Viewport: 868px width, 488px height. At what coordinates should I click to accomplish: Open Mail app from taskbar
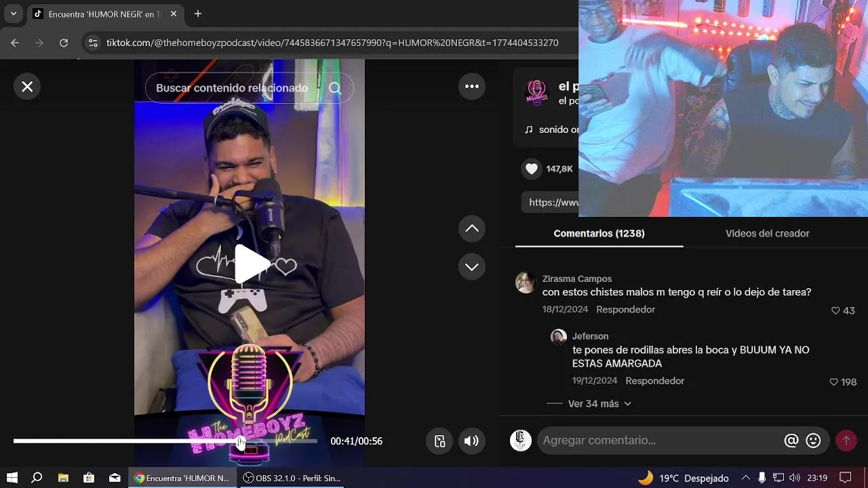pyautogui.click(x=115, y=478)
